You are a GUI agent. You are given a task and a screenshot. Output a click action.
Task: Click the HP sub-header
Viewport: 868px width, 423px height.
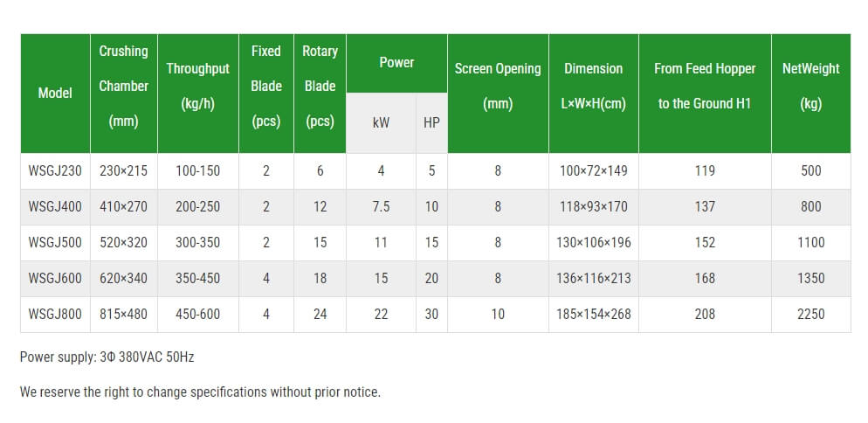(431, 123)
